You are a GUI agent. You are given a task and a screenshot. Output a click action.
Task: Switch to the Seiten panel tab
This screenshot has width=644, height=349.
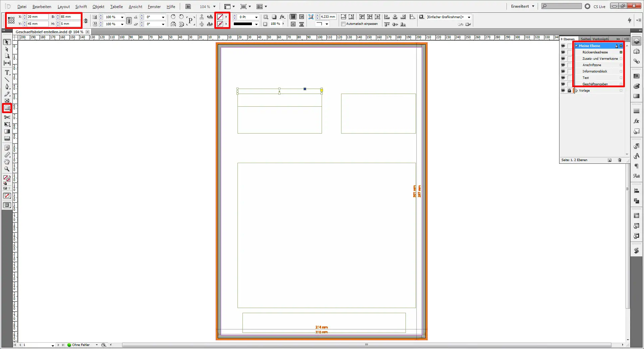(585, 39)
